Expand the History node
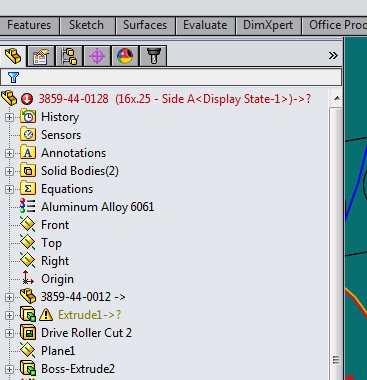367x380 pixels. [x=9, y=117]
